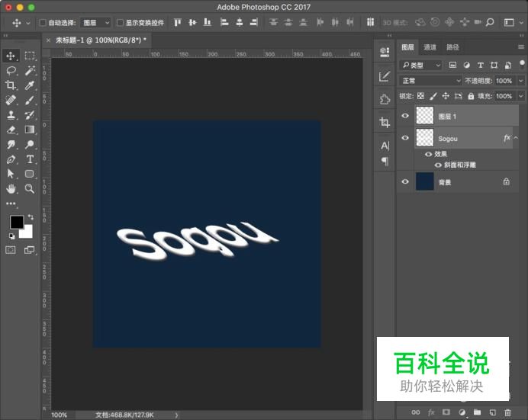Viewport: 528px width, 420px height.
Task: Toggle Quick Mask mode
Action: coord(11,250)
